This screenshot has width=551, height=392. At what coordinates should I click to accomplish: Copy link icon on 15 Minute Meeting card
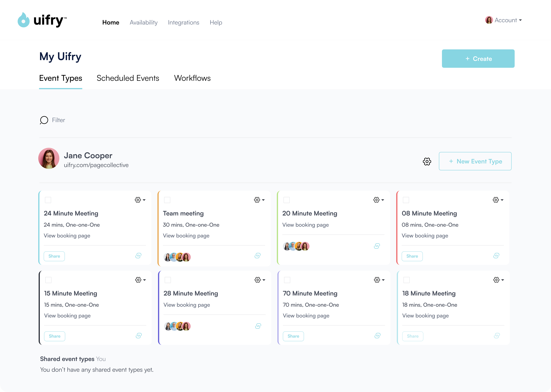coord(139,335)
